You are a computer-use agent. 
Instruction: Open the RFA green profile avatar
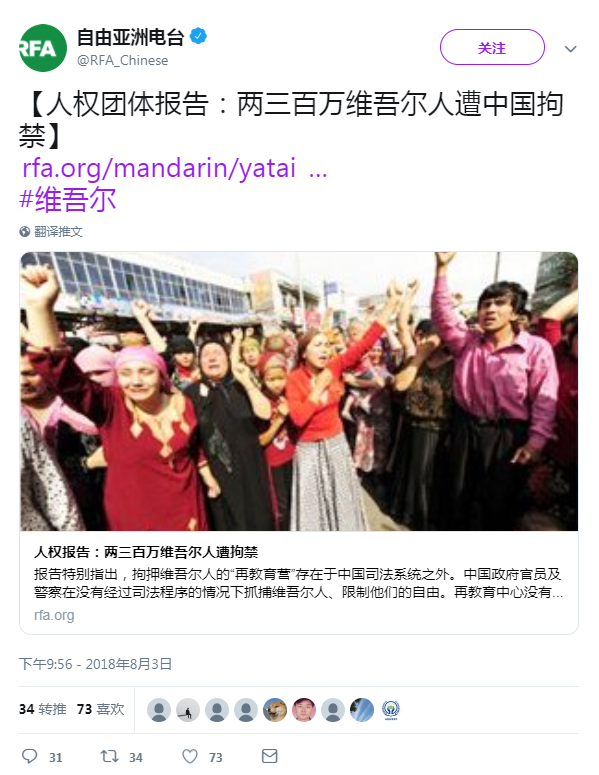click(x=43, y=48)
